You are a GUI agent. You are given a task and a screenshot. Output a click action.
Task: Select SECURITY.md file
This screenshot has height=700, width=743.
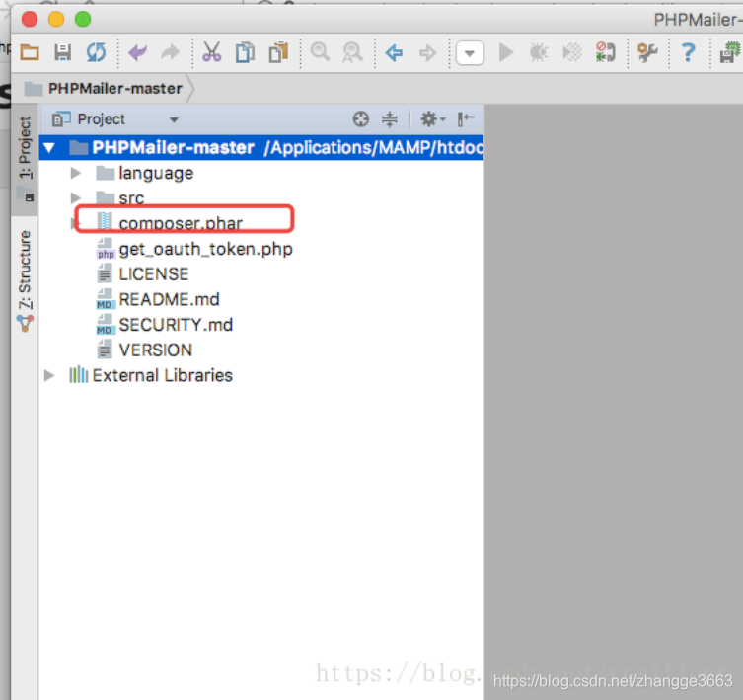[176, 325]
